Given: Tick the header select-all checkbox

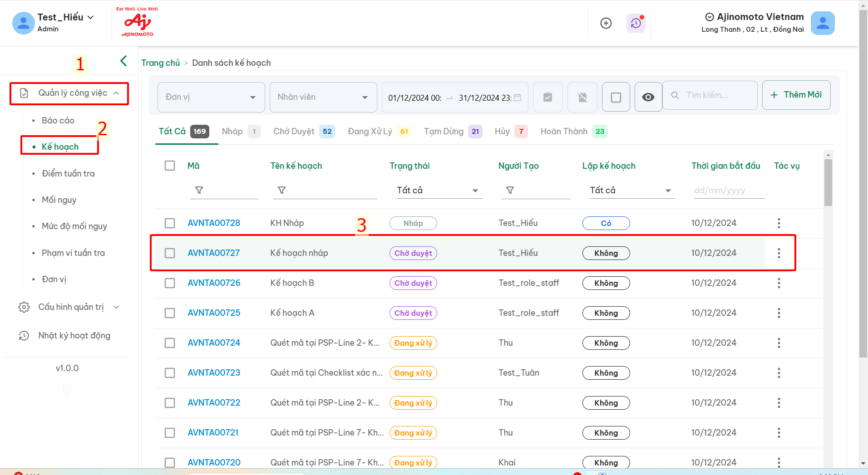Looking at the screenshot, I should coord(170,166).
